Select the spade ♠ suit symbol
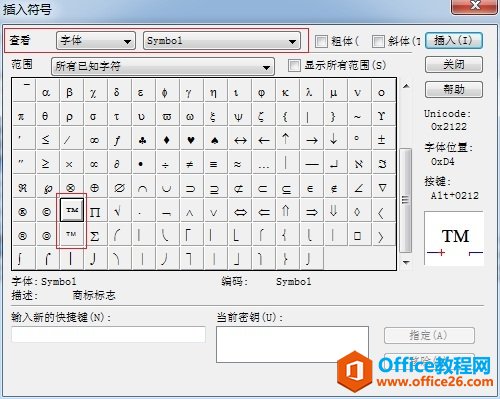 point(215,139)
